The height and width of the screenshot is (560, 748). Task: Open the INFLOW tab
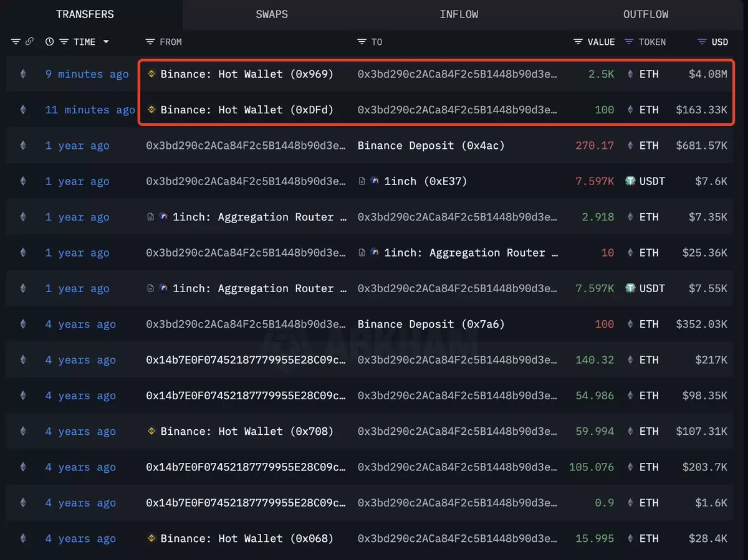[459, 14]
